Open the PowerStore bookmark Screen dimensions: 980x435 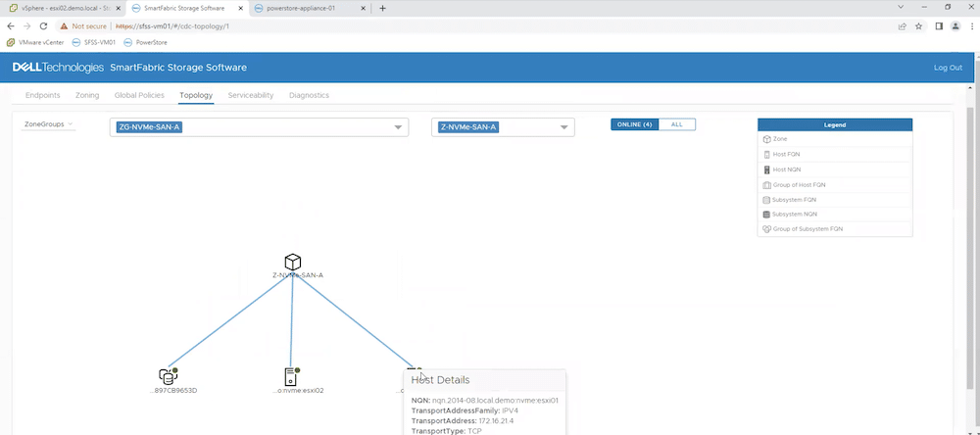point(145,42)
